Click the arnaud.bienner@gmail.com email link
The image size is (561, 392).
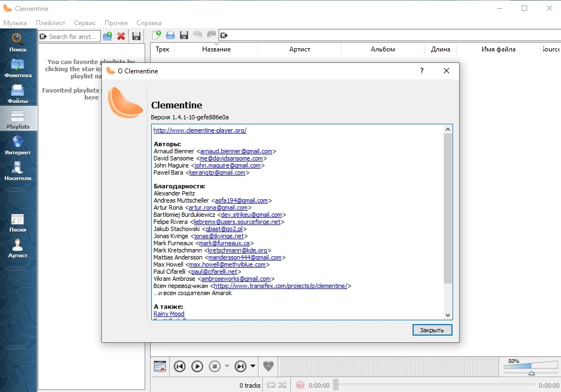236,151
